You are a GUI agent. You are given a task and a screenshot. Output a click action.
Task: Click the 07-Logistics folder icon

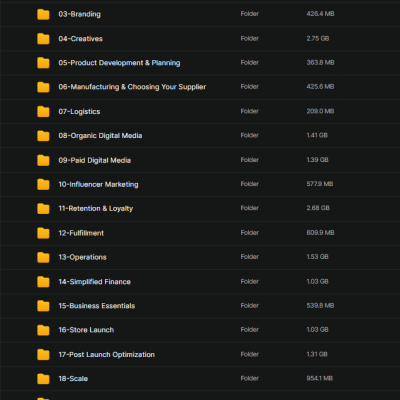point(43,112)
